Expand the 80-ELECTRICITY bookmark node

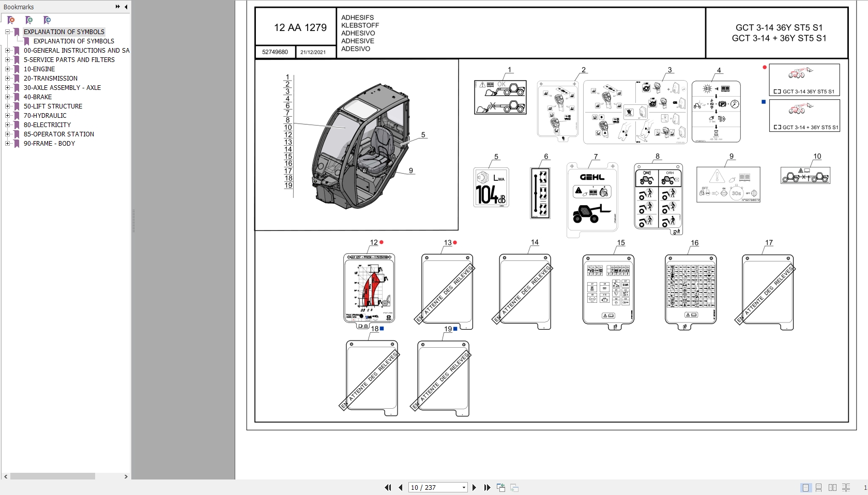[x=8, y=125]
